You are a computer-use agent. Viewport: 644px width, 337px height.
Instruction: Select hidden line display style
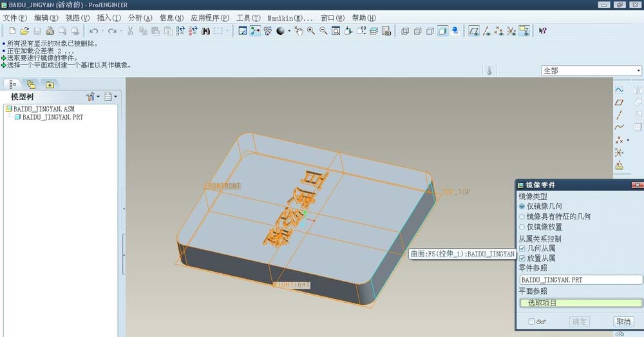[x=418, y=31]
